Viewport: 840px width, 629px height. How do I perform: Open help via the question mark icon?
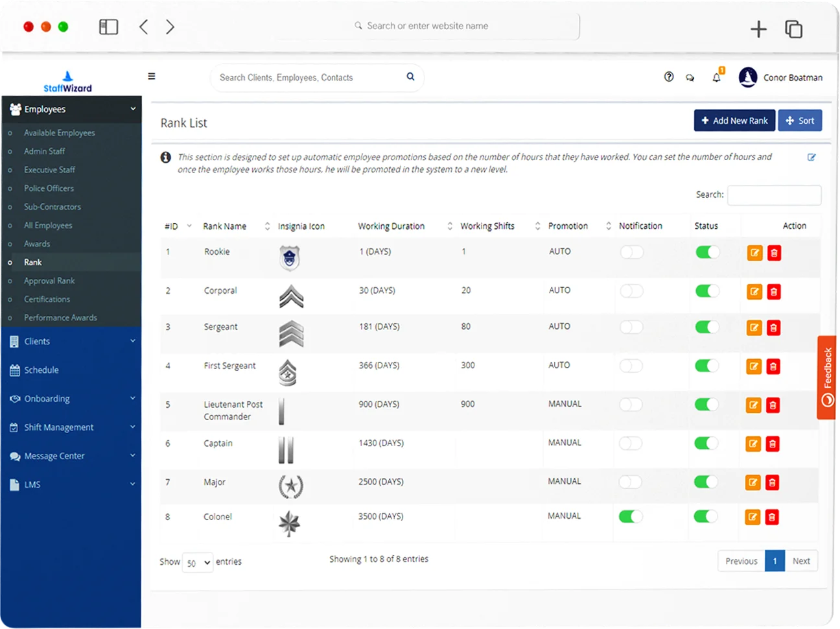(x=669, y=77)
